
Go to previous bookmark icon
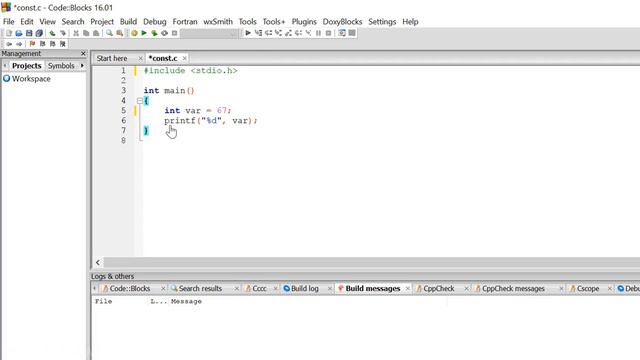(x=42, y=44)
